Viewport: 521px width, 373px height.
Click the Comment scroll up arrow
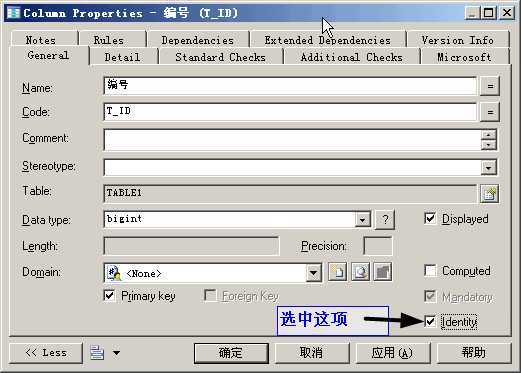point(489,135)
